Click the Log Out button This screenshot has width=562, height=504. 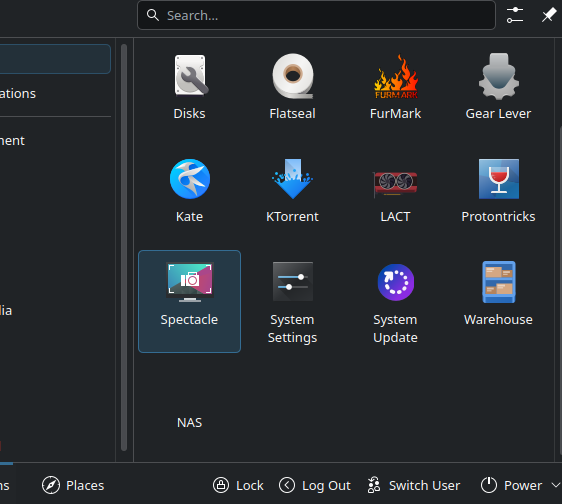coord(315,485)
